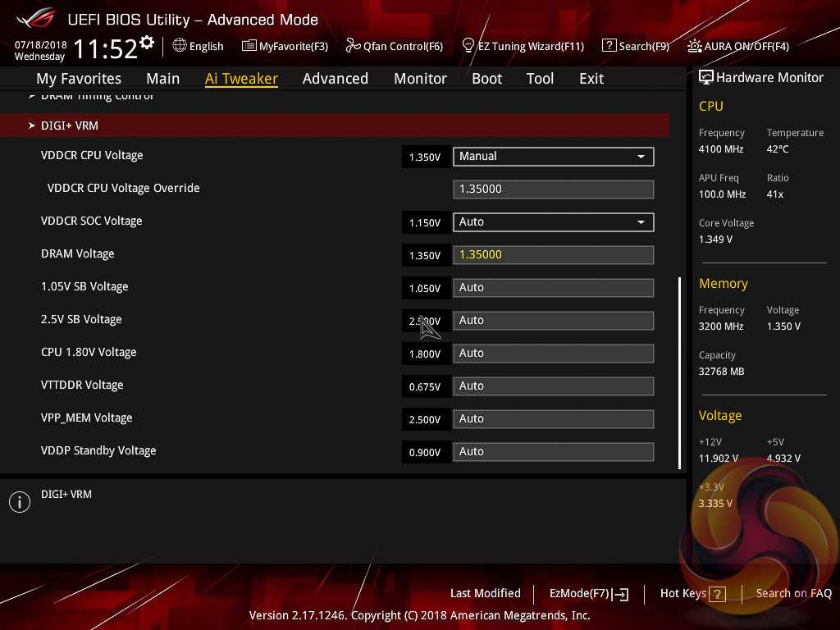Open Search(F9) question icon
840x630 pixels.
(609, 46)
